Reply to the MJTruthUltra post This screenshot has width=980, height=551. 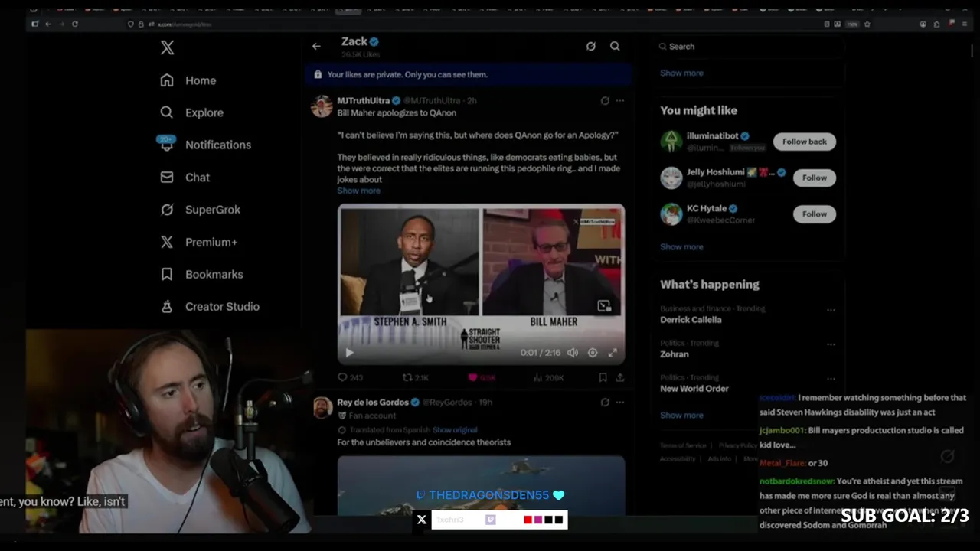[x=350, y=377]
